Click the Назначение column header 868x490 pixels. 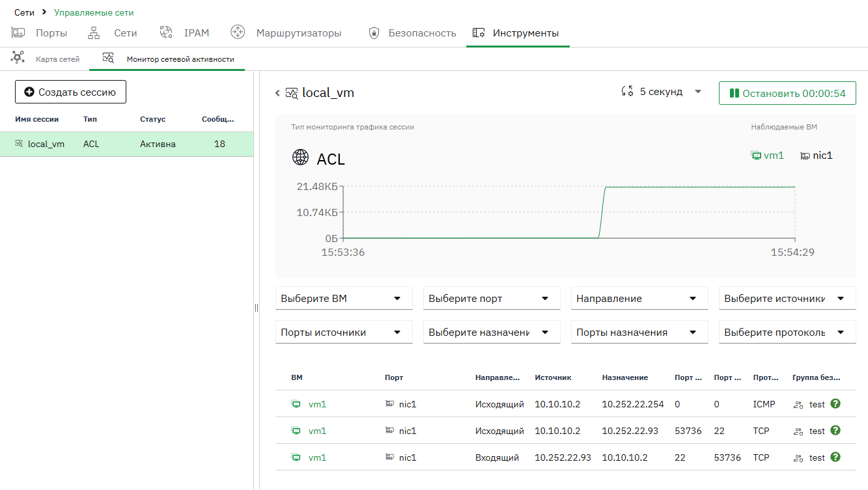click(x=625, y=377)
